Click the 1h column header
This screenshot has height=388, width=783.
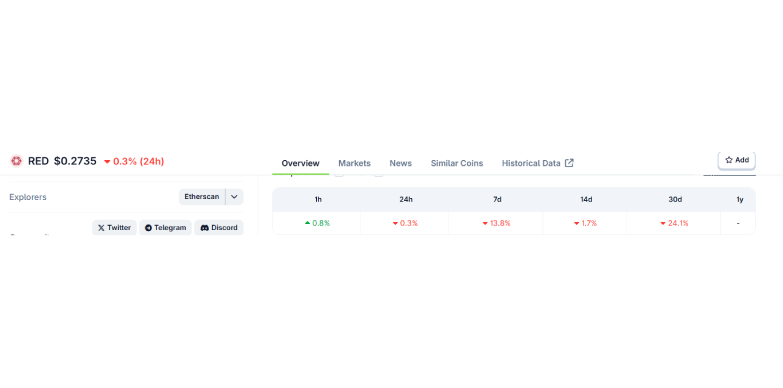pyautogui.click(x=318, y=199)
